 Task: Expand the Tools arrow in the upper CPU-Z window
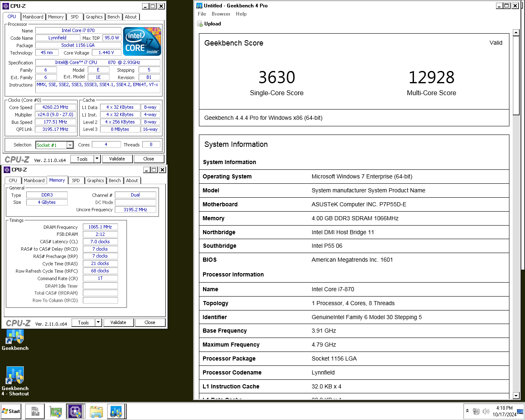97,159
